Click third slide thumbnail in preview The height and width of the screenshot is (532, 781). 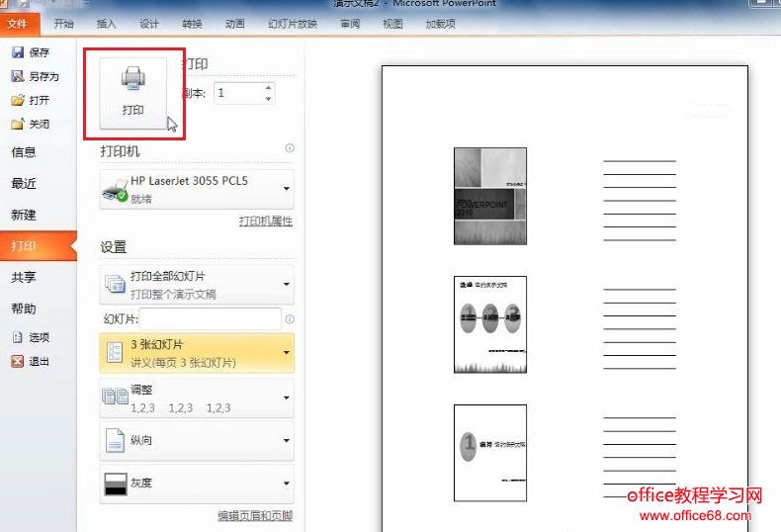pyautogui.click(x=490, y=453)
